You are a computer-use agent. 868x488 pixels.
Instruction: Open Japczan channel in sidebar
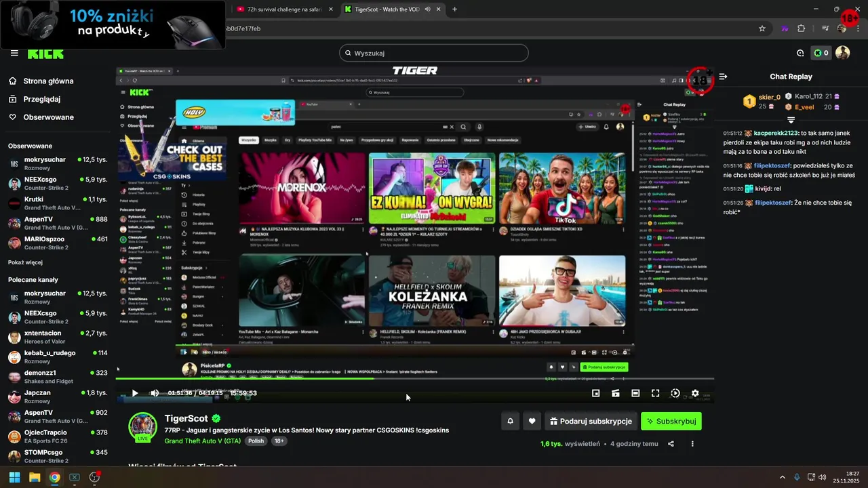[x=58, y=396]
